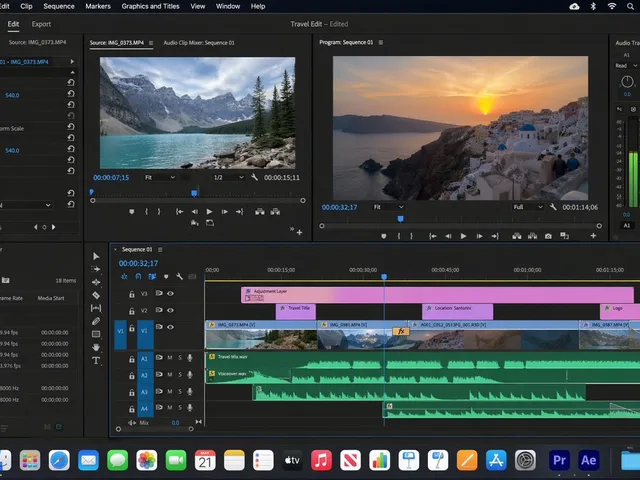640x480 pixels.
Task: Play the Program monitor sequence
Action: (x=463, y=236)
